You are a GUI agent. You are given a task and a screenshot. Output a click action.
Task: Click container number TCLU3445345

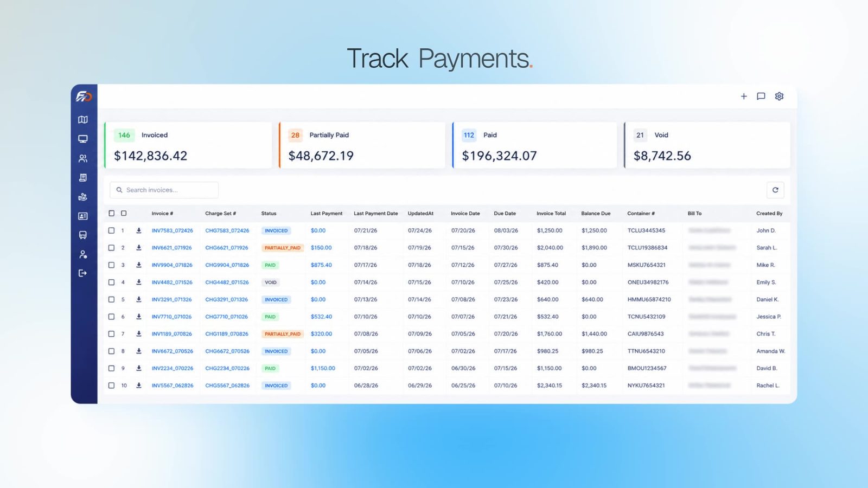tap(646, 230)
